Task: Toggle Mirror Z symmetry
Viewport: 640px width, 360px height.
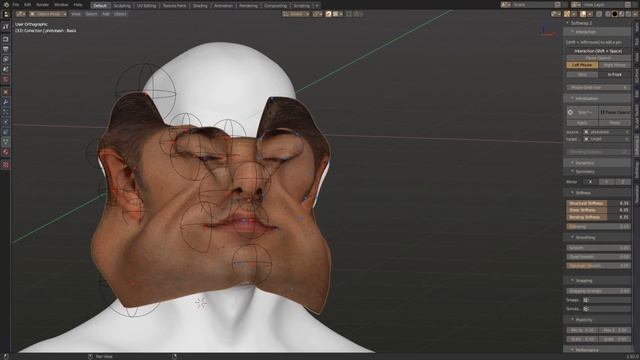Action: point(622,182)
